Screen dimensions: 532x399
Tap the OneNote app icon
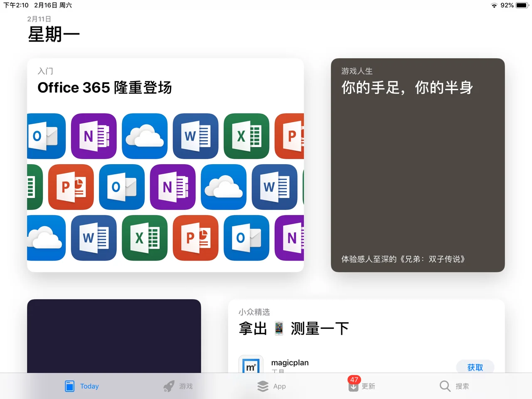[94, 136]
